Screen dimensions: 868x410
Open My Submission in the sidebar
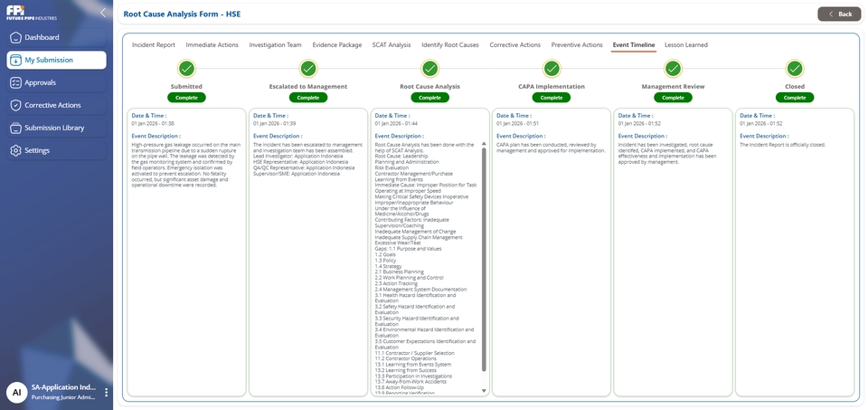pos(56,60)
